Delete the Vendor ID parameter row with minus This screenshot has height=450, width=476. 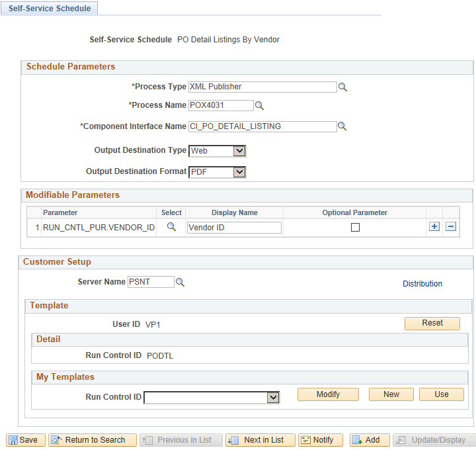[x=451, y=226]
